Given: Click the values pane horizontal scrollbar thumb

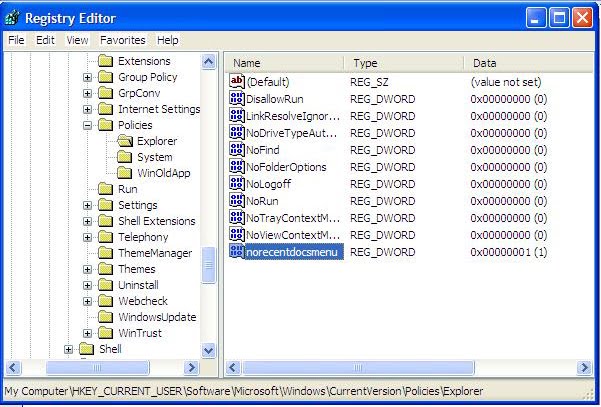Looking at the screenshot, I should click(358, 368).
